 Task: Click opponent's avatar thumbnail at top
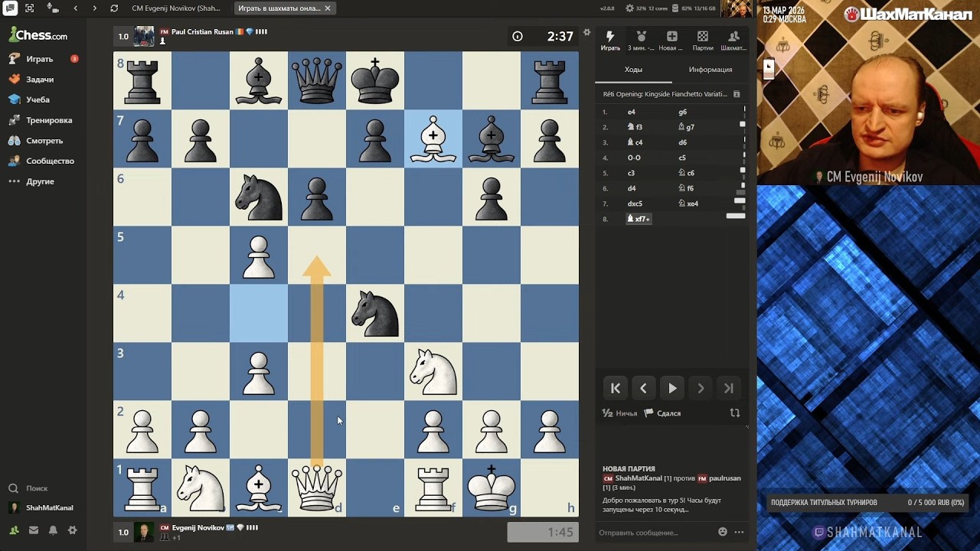144,36
